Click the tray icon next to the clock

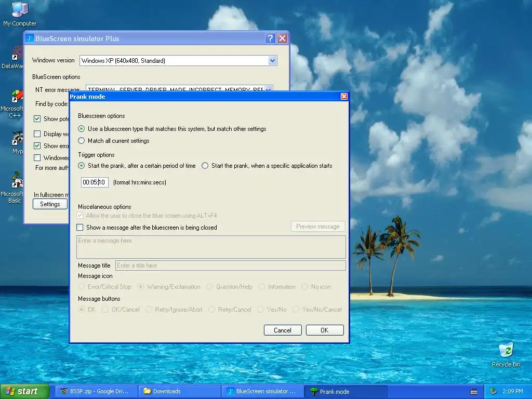(x=494, y=391)
